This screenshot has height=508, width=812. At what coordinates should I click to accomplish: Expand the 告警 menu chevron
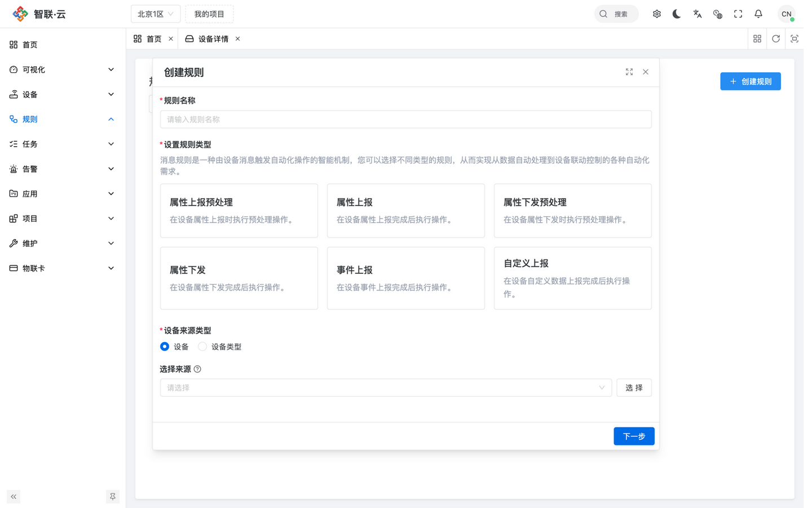111,169
